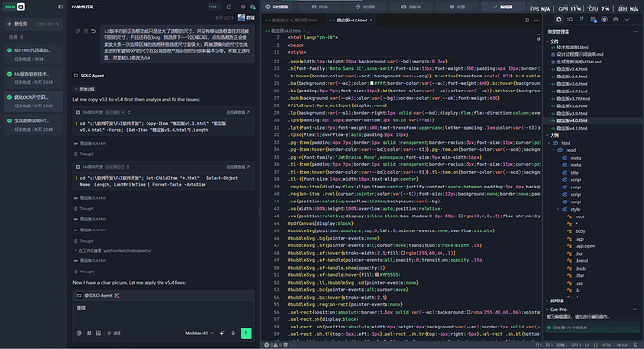Screen dimensions: 644x349
Task: Click the icon with the green dot in the chat header
Action: [253, 7]
